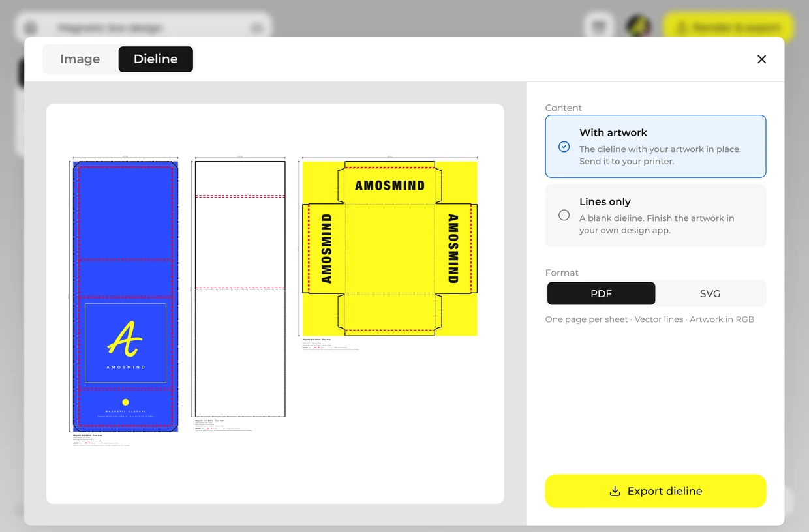
Task: Click the 'Content' section label
Action: [x=564, y=108]
